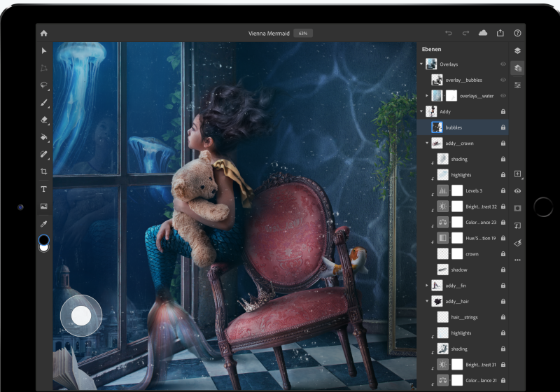
Task: Select the Hue/S...tion 19 layer
Action: point(463,238)
